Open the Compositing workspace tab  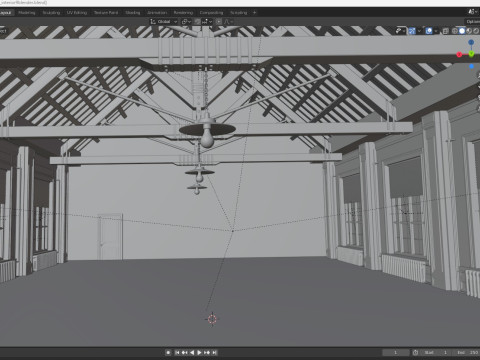point(211,13)
